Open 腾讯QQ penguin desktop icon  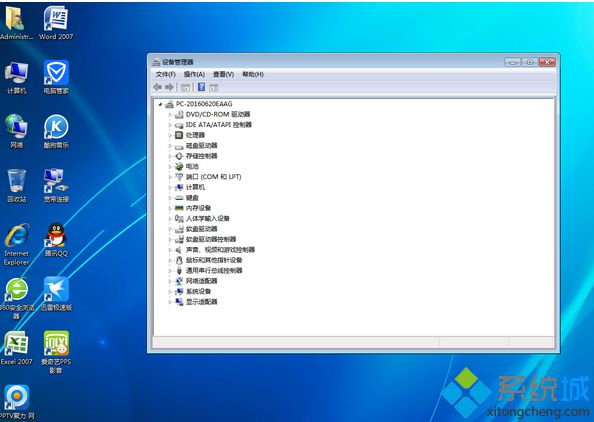click(x=56, y=239)
